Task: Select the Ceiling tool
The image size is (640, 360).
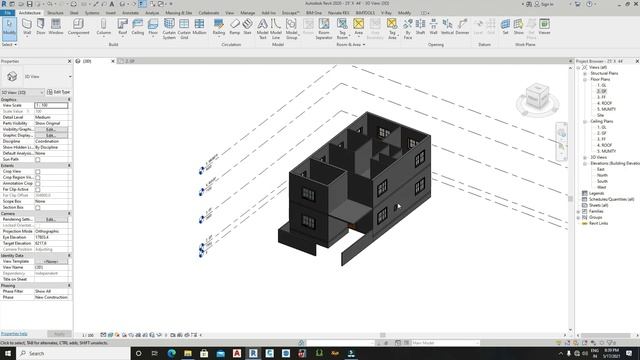Action: click(x=138, y=27)
